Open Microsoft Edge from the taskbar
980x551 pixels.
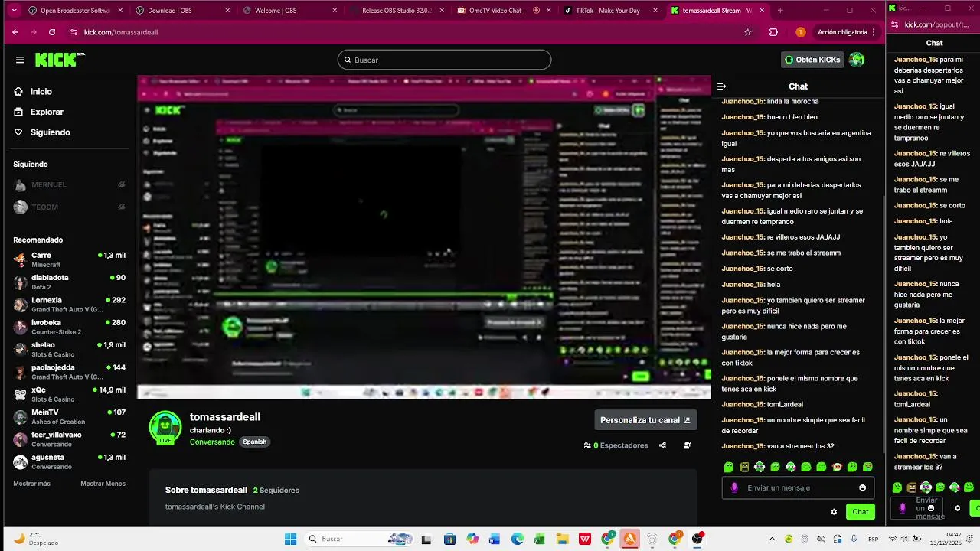(518, 539)
